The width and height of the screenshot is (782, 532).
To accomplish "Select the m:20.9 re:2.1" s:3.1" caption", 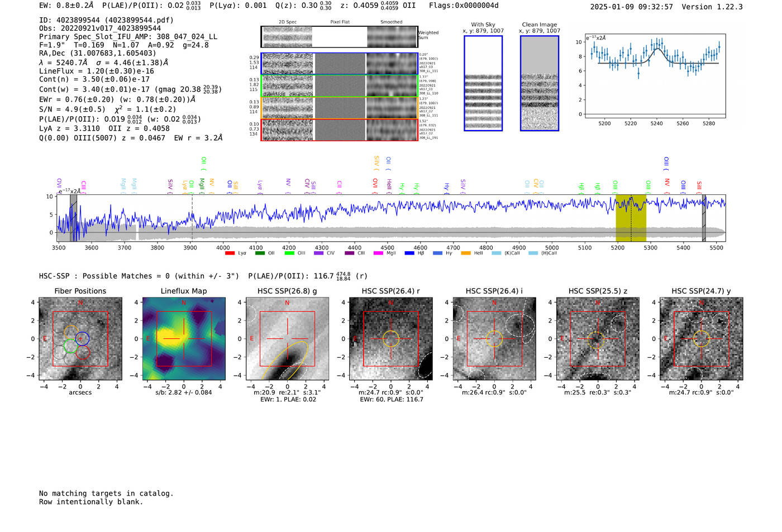I will pos(287,392).
